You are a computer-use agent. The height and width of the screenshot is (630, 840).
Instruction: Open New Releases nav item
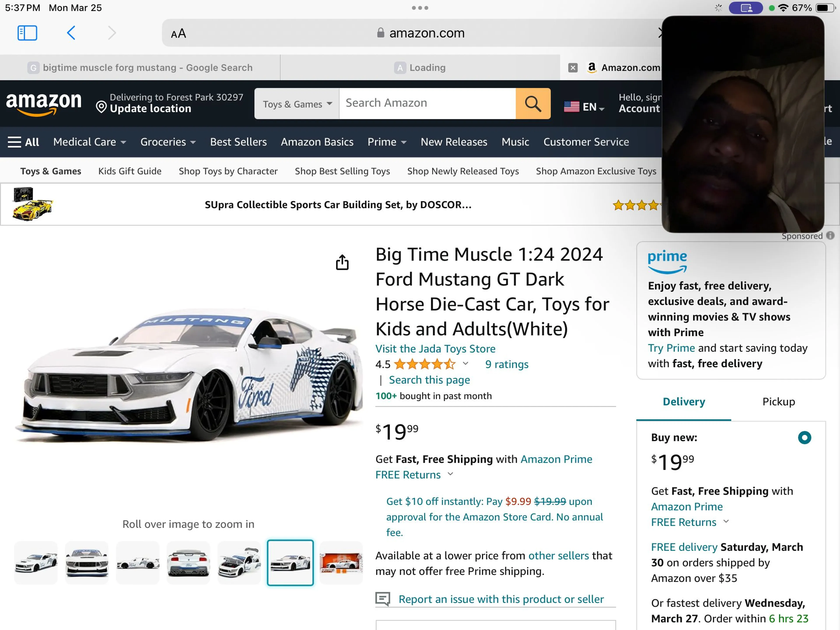(x=454, y=142)
